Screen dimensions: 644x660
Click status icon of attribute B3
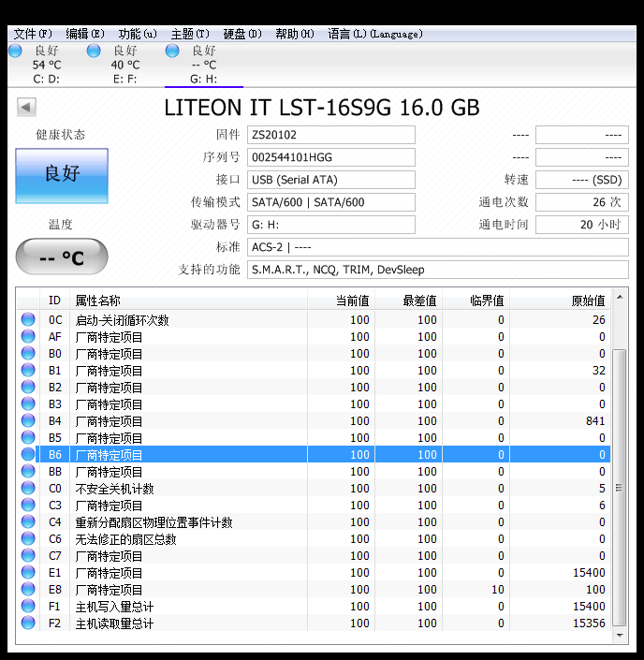pyautogui.click(x=28, y=403)
